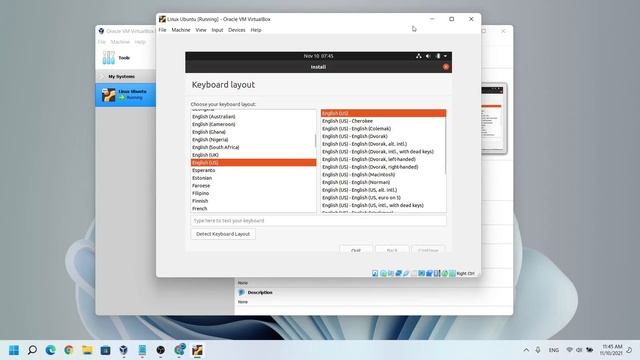Select the Linux Ubuntu VM entry in Manager

click(126, 95)
